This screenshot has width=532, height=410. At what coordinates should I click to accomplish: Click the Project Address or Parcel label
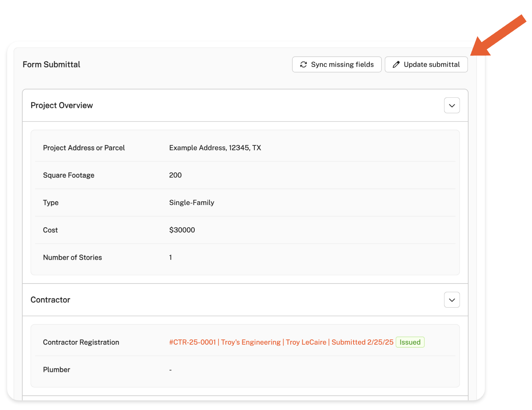pyautogui.click(x=84, y=148)
